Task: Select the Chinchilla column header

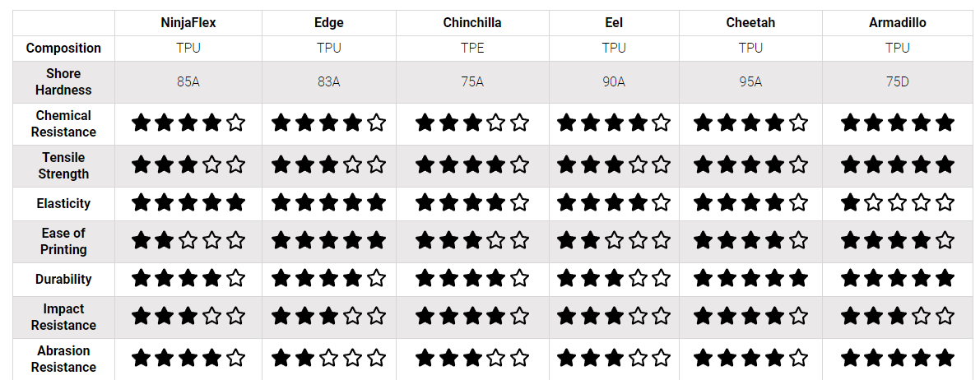Action: (x=471, y=23)
